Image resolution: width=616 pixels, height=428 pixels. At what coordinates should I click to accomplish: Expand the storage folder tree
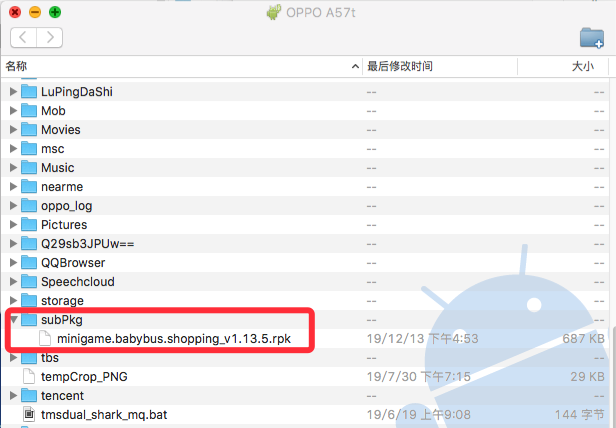click(x=13, y=301)
